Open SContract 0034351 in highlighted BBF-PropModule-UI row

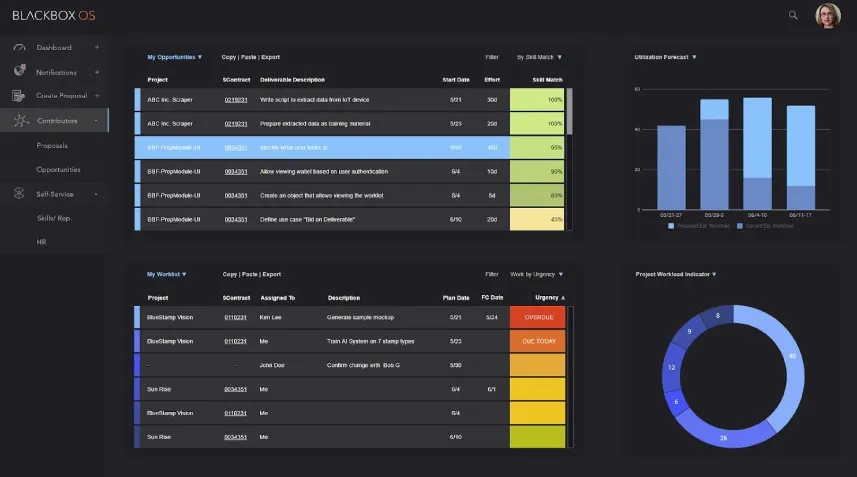click(236, 148)
